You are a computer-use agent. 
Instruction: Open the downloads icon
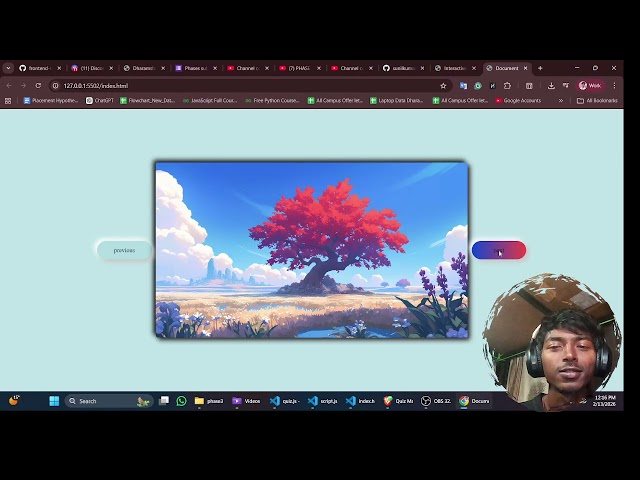(551, 86)
